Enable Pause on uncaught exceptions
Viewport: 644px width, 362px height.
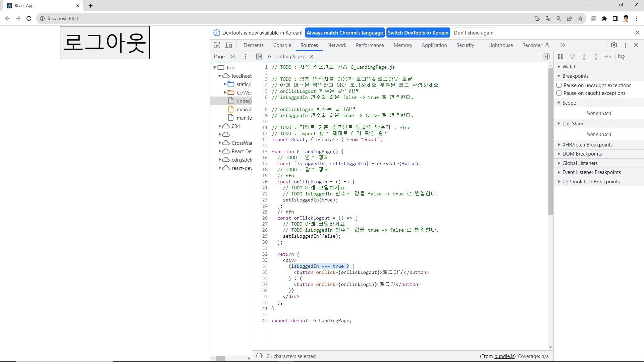(559, 85)
